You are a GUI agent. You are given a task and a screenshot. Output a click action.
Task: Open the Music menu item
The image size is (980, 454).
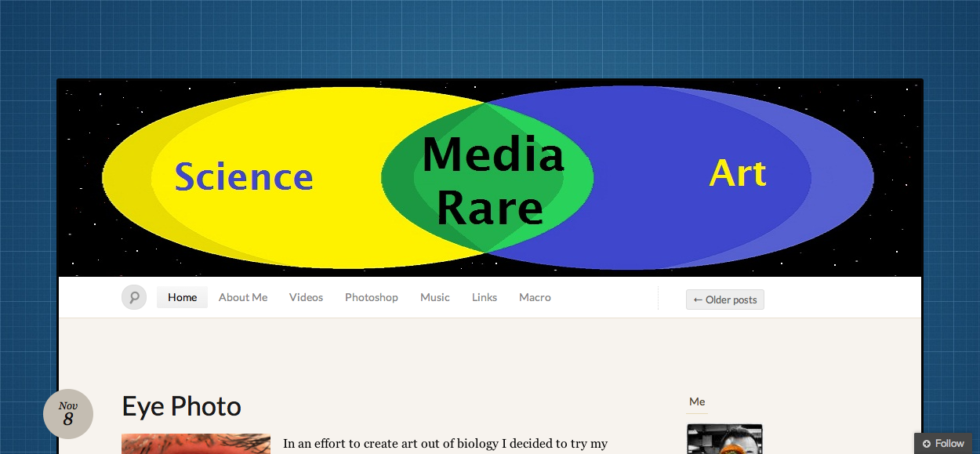(435, 297)
